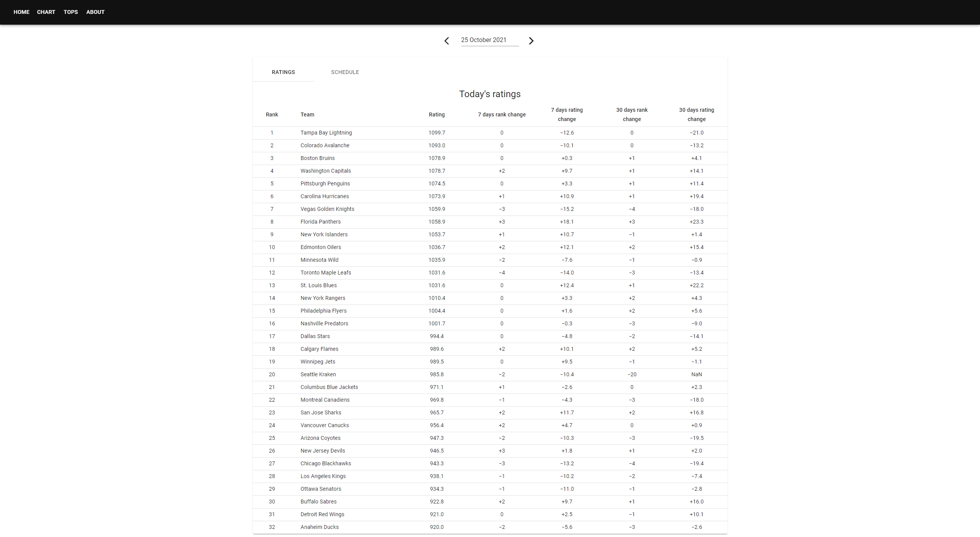Click the Rank column header
Screen dimensions: 980x537
(272, 114)
